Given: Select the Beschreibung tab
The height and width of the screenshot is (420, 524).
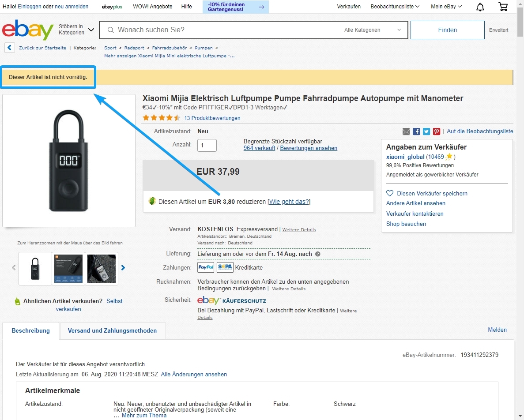Looking at the screenshot, I should pyautogui.click(x=30, y=331).
